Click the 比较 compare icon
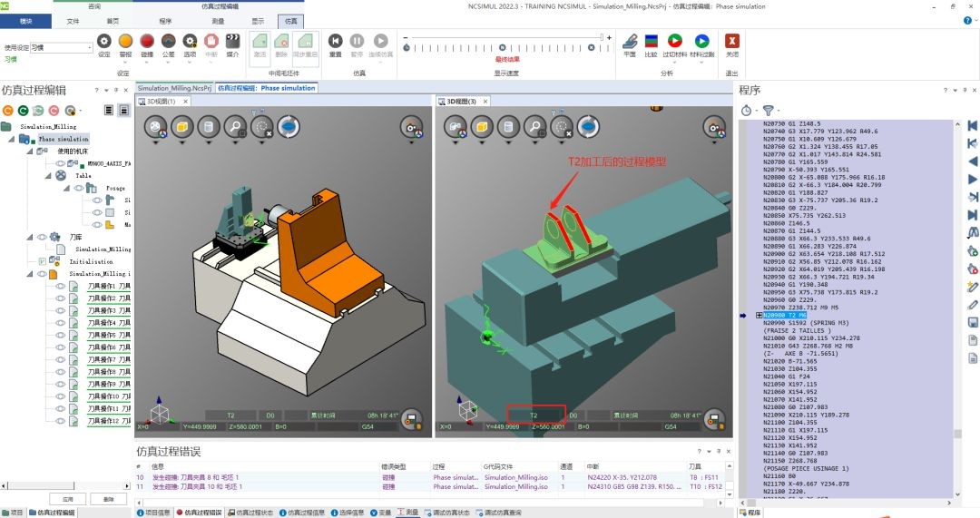 pos(652,41)
